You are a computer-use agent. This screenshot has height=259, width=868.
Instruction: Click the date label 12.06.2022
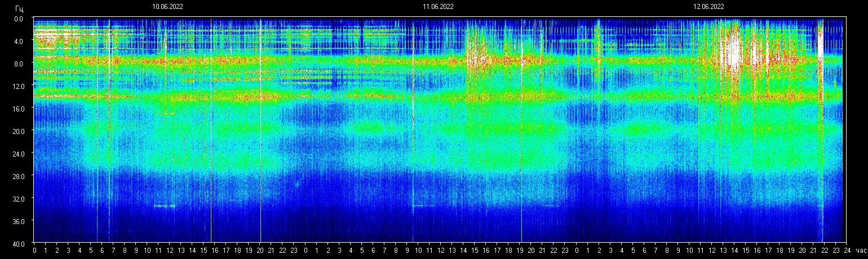click(x=708, y=7)
